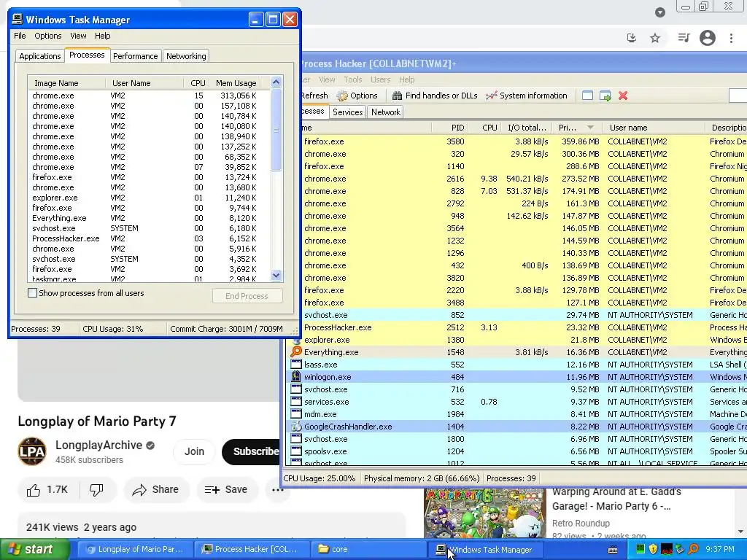Open Network tab in Process Hacker
Image resolution: width=747 pixels, height=560 pixels.
point(386,112)
